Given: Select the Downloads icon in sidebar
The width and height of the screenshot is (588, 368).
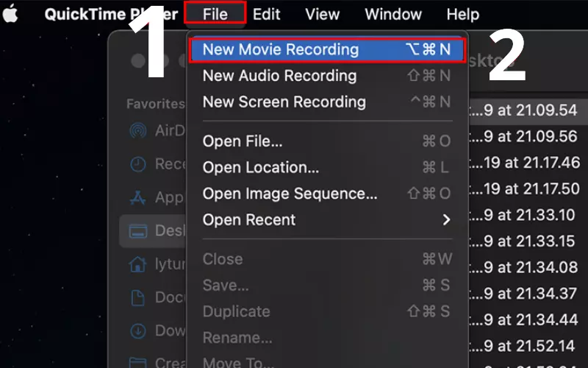Looking at the screenshot, I should pyautogui.click(x=138, y=330).
